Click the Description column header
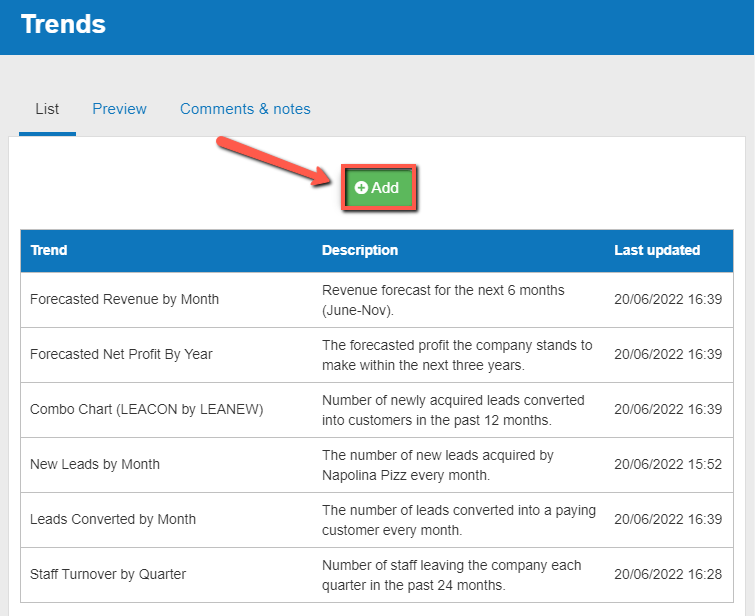 pyautogui.click(x=360, y=250)
